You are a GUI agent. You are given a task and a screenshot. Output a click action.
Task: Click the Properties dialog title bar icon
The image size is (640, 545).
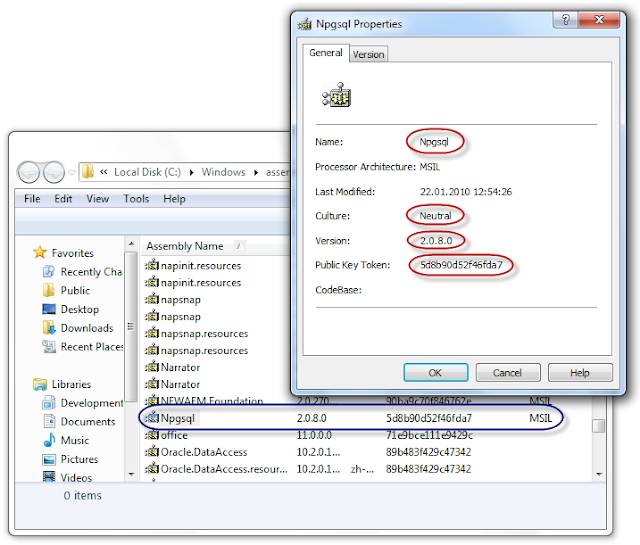pos(304,24)
